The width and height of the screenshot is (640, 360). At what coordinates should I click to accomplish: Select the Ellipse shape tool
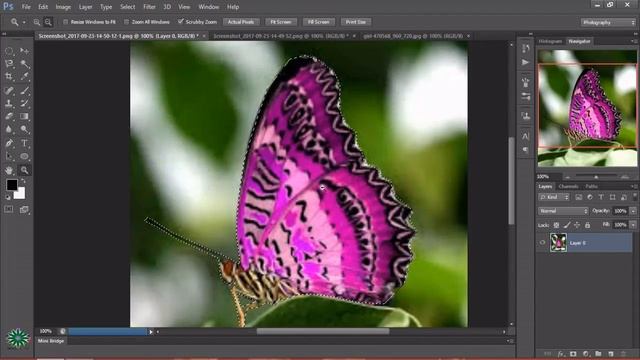tap(24, 156)
